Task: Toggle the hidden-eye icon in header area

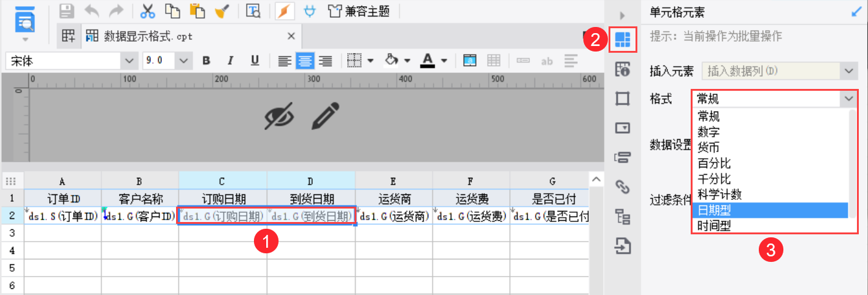Action: tap(280, 115)
